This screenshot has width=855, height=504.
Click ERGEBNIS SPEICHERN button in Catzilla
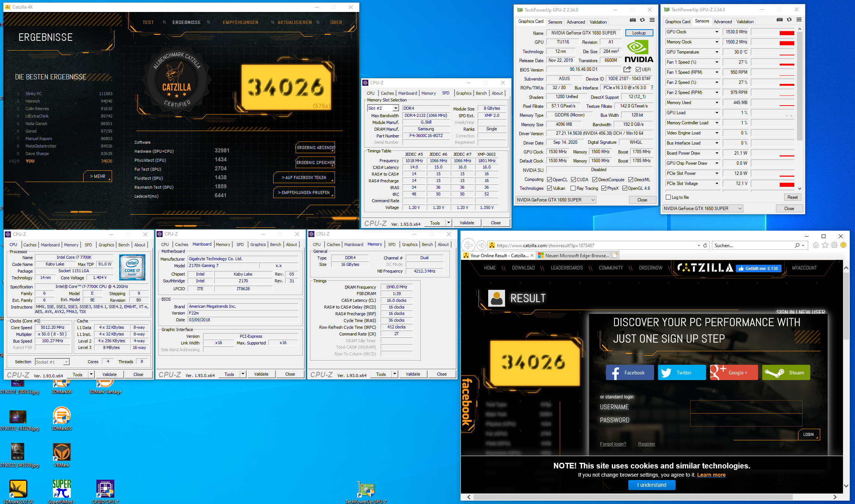pyautogui.click(x=315, y=163)
